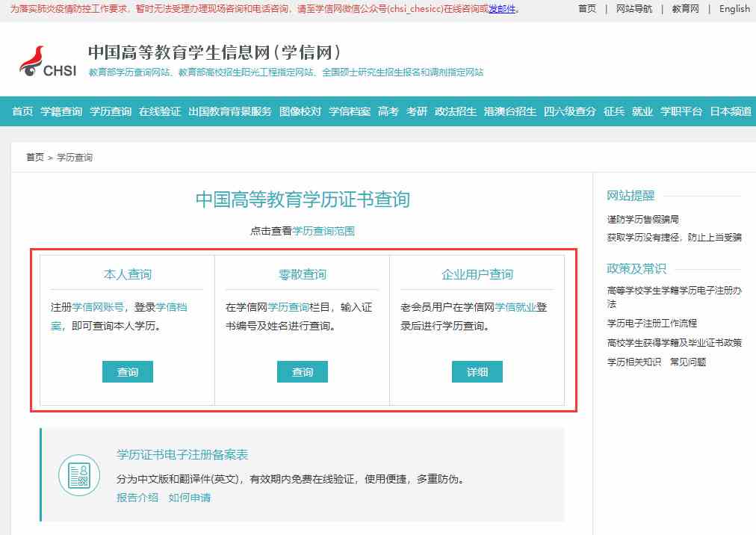Open 学历相关知识 link

pyautogui.click(x=634, y=362)
